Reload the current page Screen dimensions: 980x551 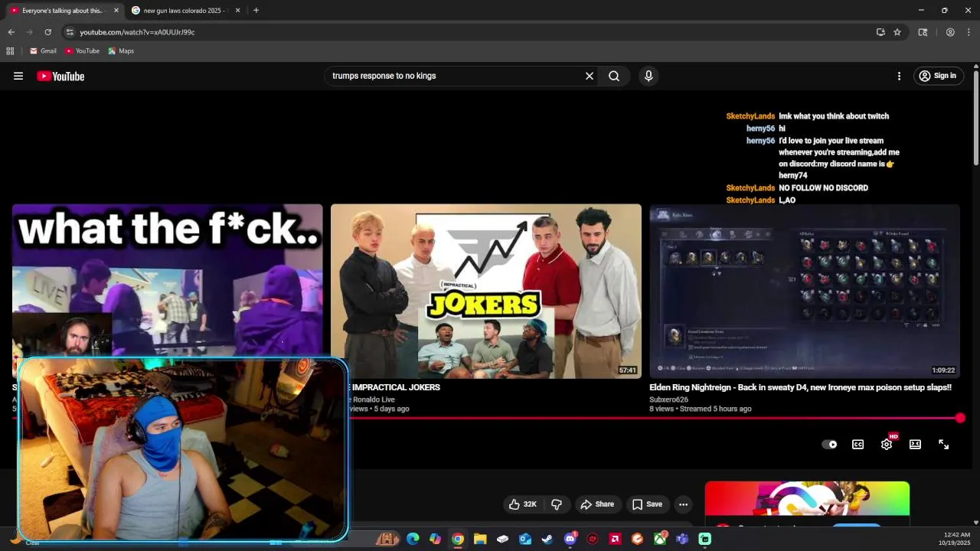47,32
